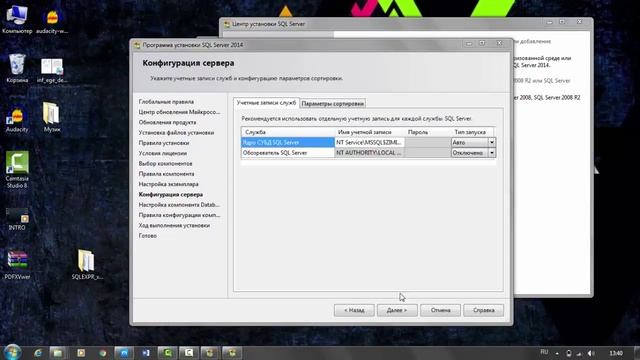The width and height of the screenshot is (640, 360).
Task: Open the Корзина recycle bin icon
Action: pyautogui.click(x=17, y=68)
